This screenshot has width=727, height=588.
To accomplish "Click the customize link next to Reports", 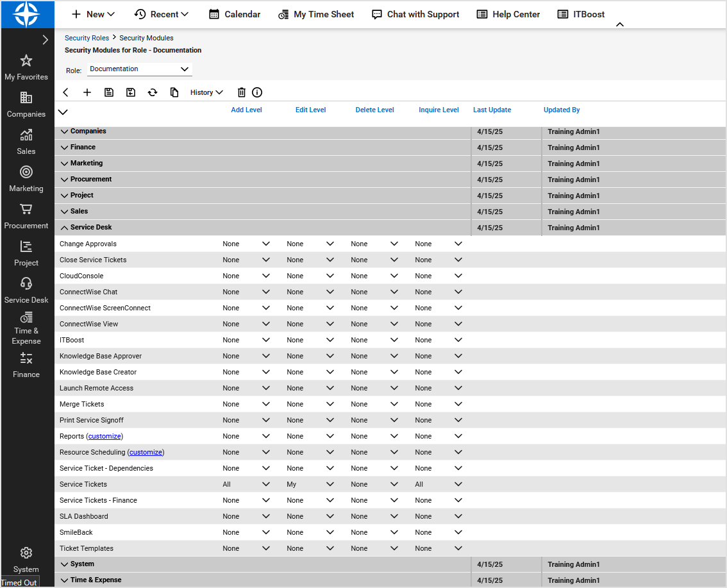I will pyautogui.click(x=104, y=436).
